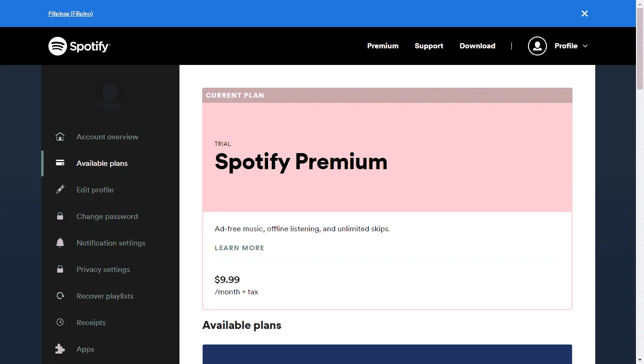Click the puzzle piece icon beside Apps
The height and width of the screenshot is (364, 644).
tap(60, 349)
